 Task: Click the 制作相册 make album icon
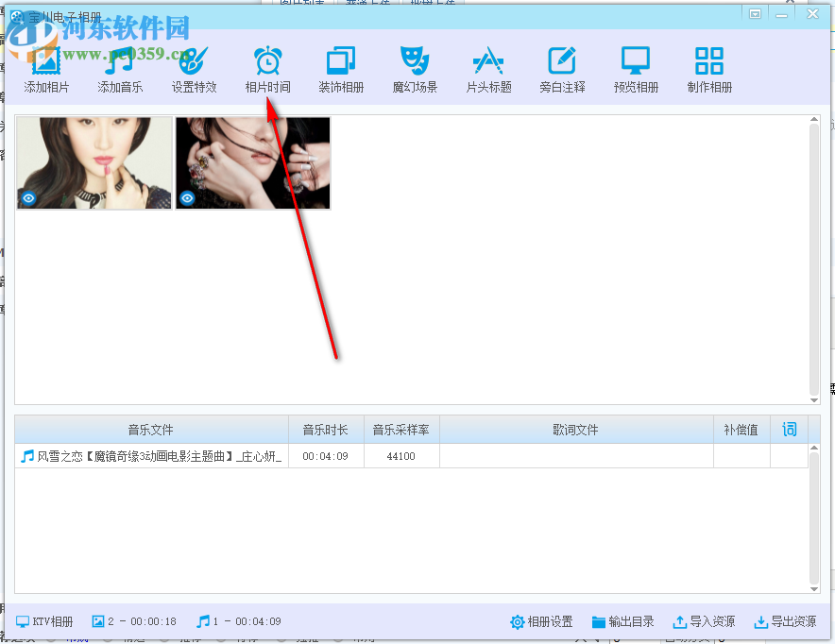[x=709, y=60]
